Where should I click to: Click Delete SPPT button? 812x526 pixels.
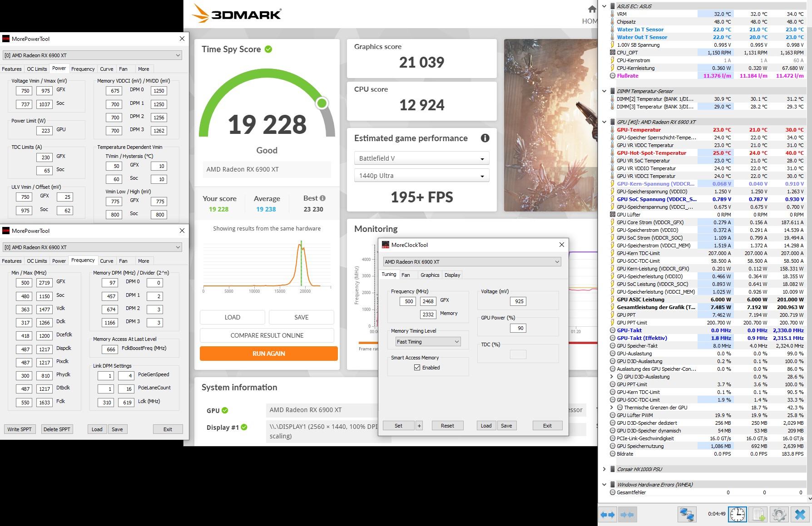(57, 429)
